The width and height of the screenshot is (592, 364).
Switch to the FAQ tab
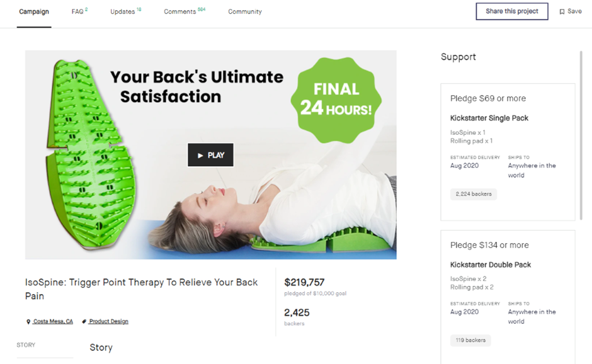point(79,12)
